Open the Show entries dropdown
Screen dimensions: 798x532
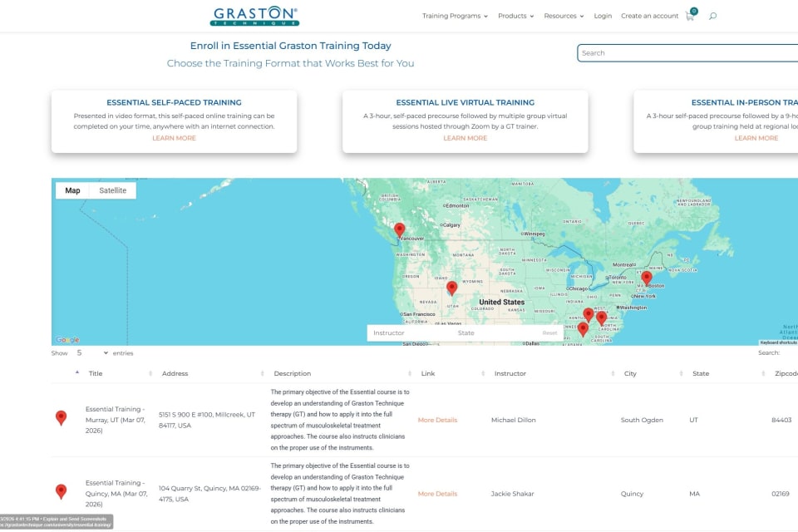coord(92,352)
